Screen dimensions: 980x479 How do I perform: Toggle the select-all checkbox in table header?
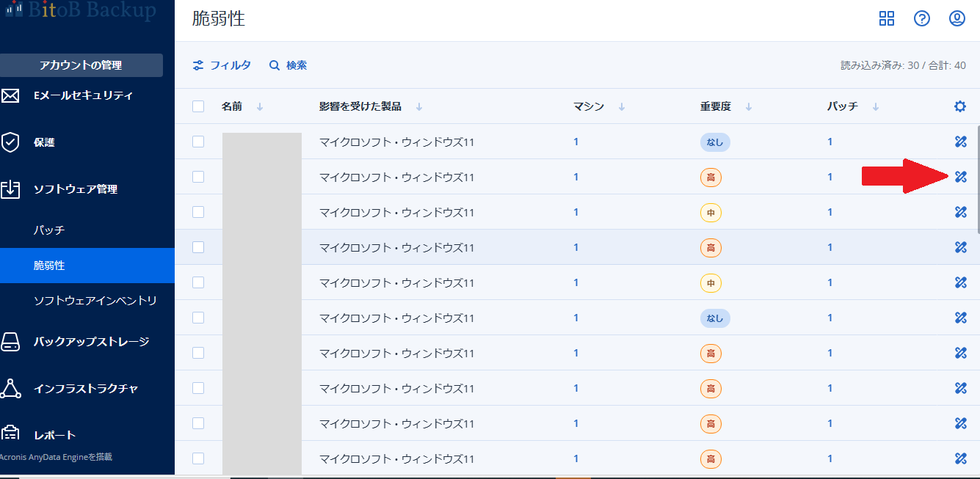198,106
